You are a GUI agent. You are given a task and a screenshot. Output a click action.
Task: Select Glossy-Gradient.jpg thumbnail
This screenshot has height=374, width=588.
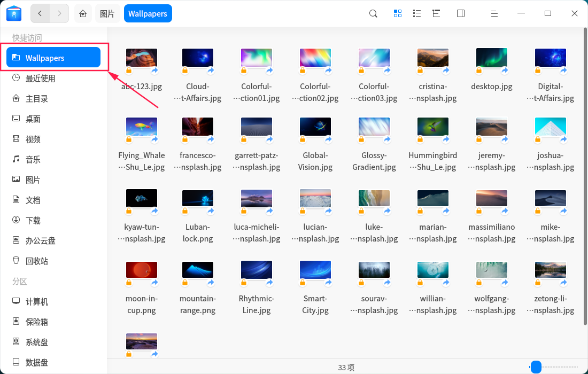coord(374,126)
